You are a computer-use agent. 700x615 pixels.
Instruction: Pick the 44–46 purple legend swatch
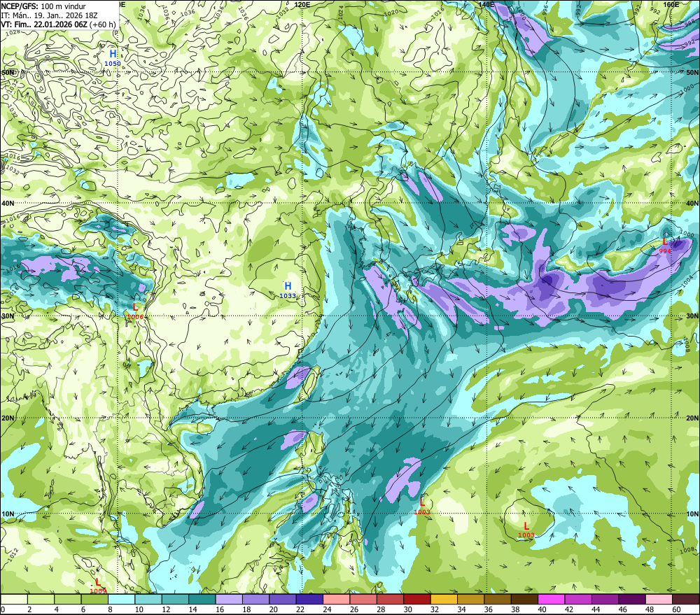(605, 600)
